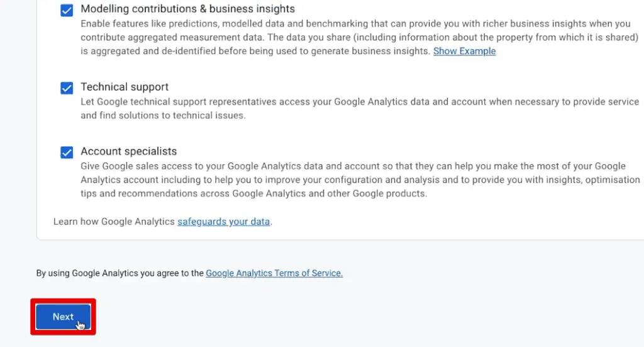
Task: Open the Show Example link
Action: click(x=464, y=51)
